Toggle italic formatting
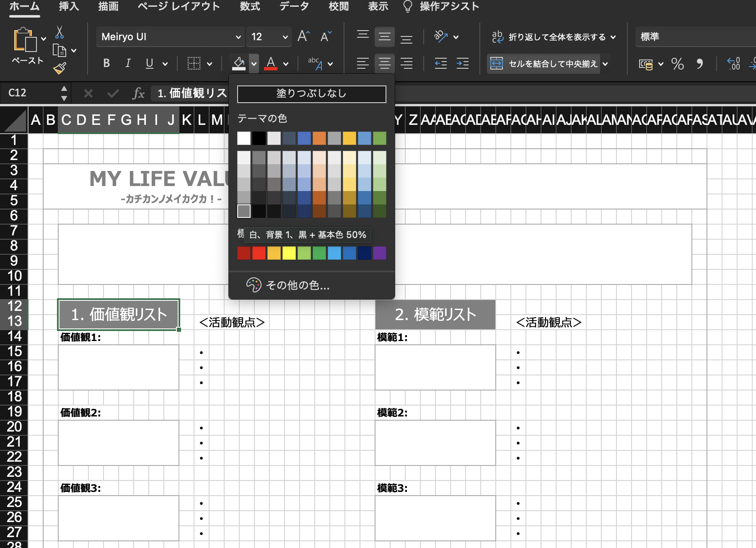 [x=128, y=63]
